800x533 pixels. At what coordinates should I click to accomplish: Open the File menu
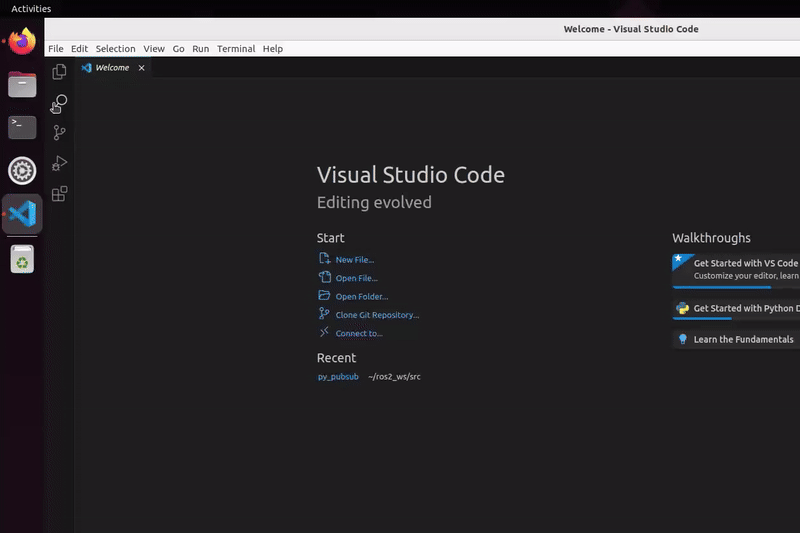click(56, 48)
